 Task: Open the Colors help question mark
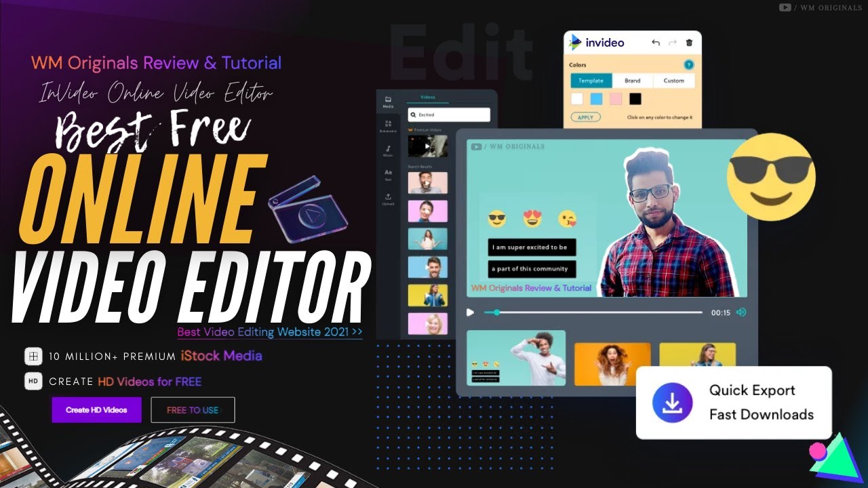point(689,65)
